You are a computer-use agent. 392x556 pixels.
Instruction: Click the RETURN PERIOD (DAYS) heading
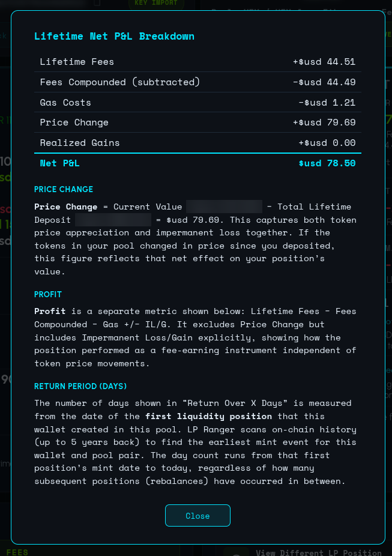click(x=80, y=386)
